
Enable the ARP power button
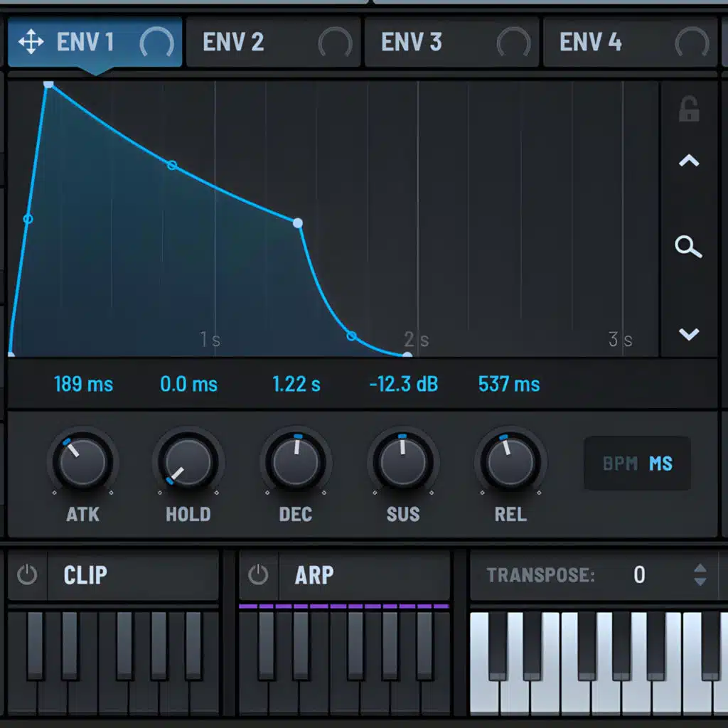(x=258, y=574)
